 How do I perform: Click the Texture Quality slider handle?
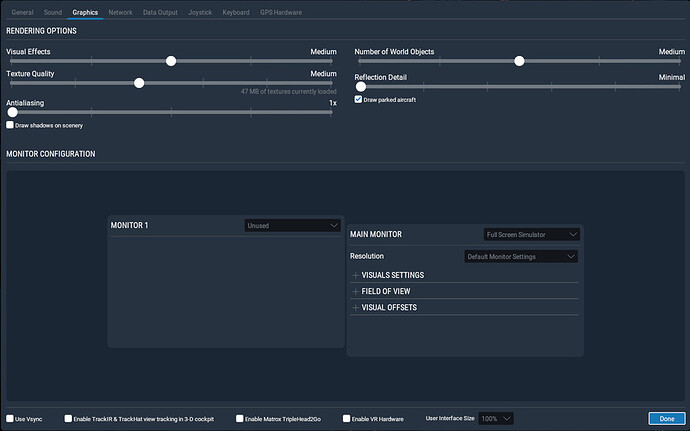click(x=139, y=83)
